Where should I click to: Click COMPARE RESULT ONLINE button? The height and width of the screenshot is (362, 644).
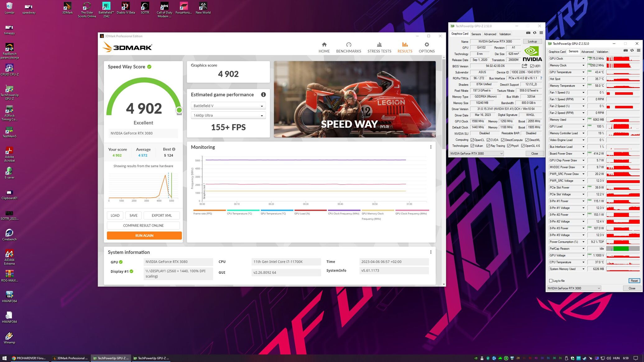tap(143, 226)
